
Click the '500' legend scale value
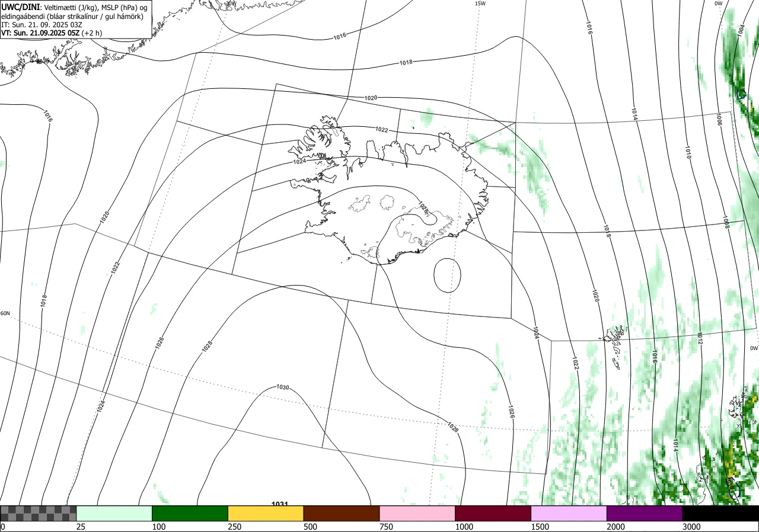(x=310, y=527)
